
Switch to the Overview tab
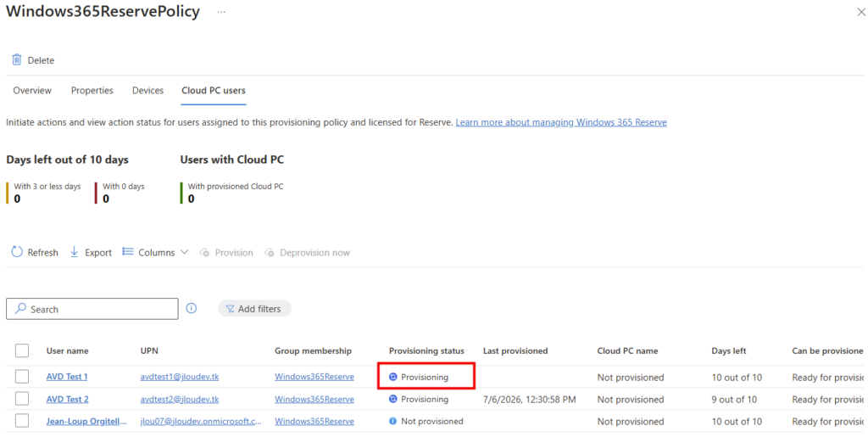pos(32,90)
